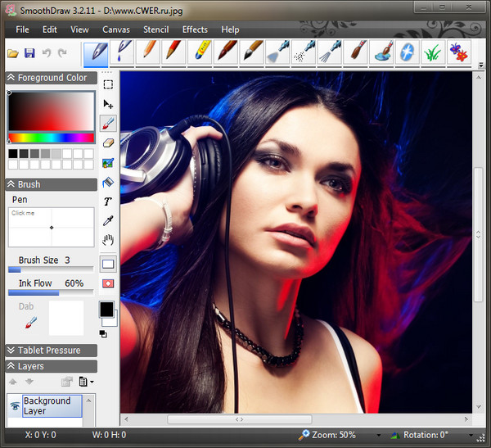Pick the Eraser tool
491x448 pixels.
coord(108,143)
